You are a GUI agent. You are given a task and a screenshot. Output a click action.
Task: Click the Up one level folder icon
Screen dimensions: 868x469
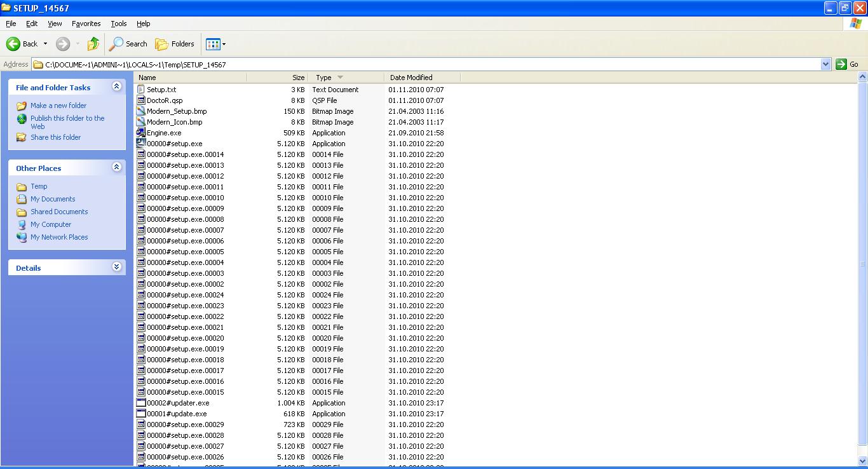tap(93, 44)
